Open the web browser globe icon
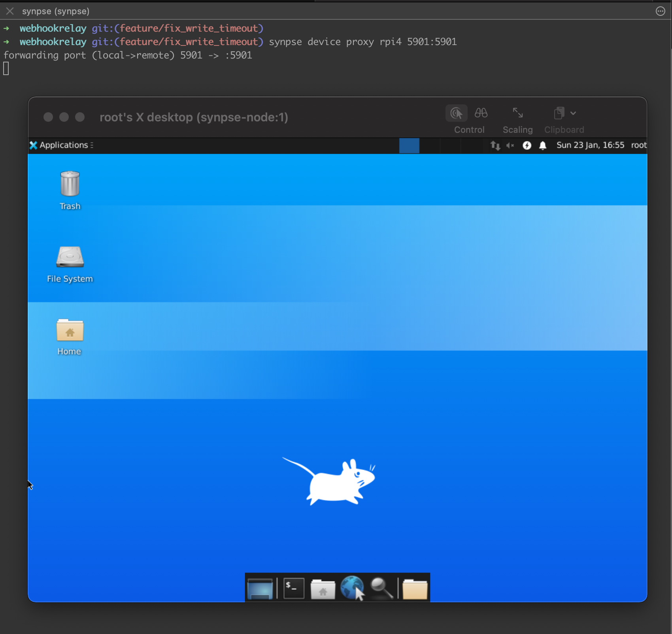672x634 pixels. click(352, 588)
